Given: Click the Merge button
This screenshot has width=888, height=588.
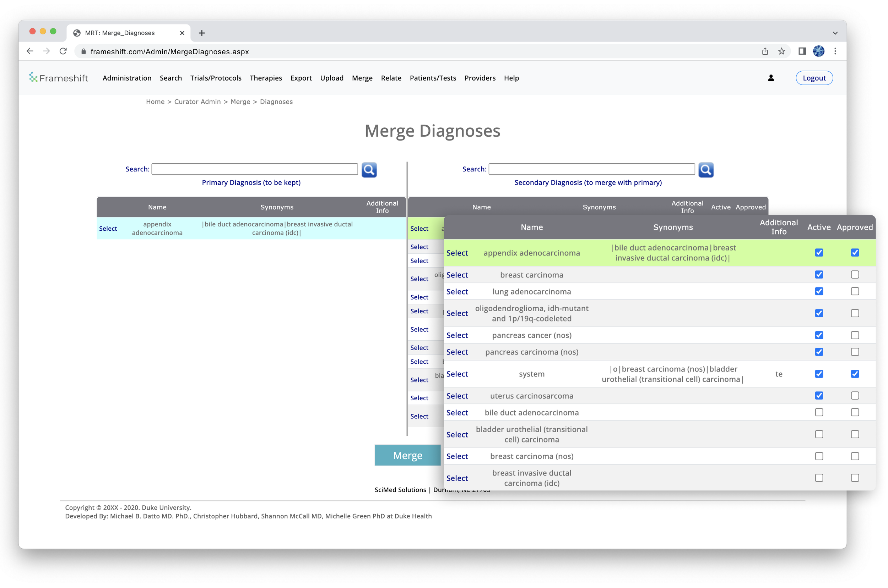Looking at the screenshot, I should 408,455.
